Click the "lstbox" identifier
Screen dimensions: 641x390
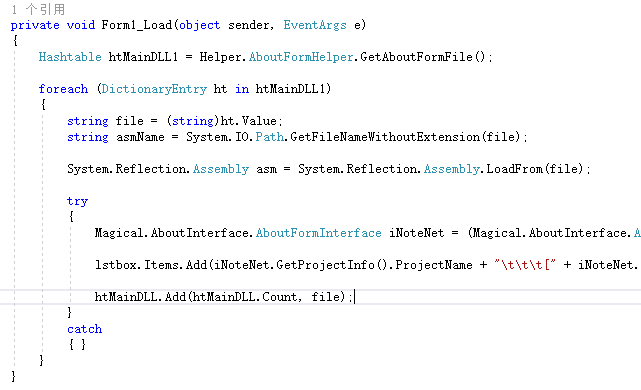[x=115, y=264]
